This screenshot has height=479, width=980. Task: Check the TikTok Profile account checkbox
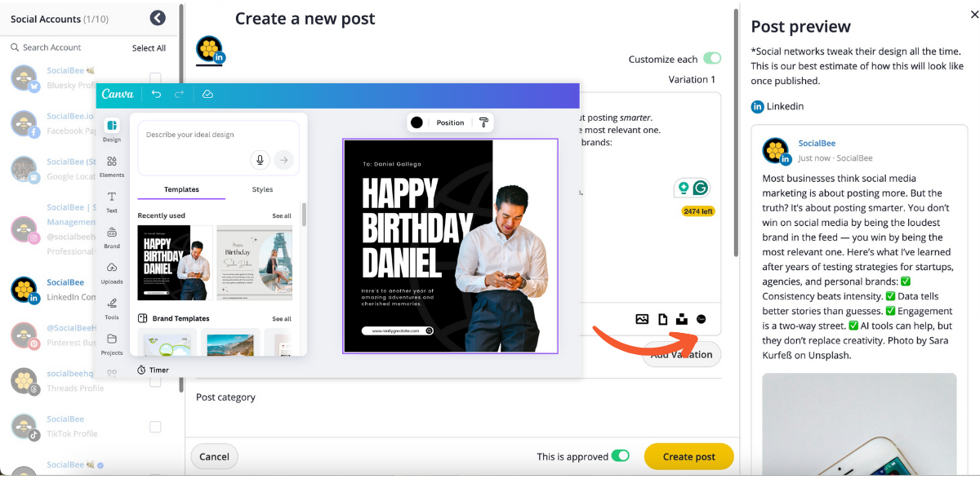(x=155, y=427)
